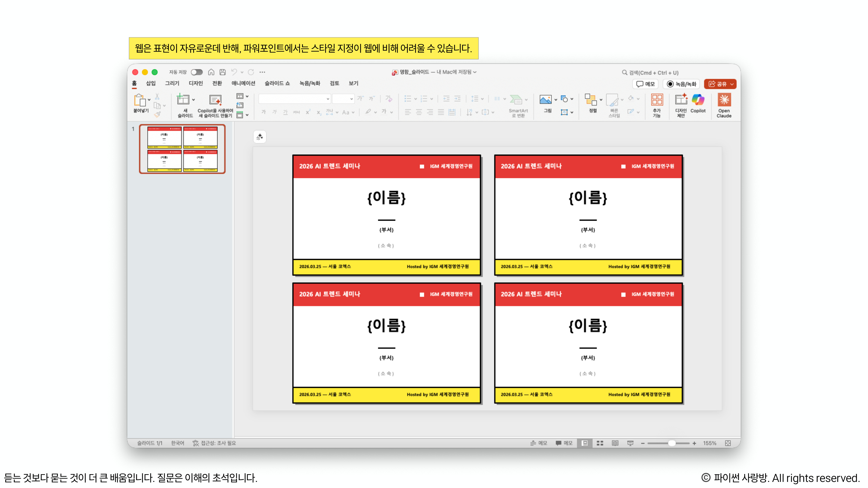Click the Record button
The width and height of the screenshot is (868, 488).
(x=681, y=84)
